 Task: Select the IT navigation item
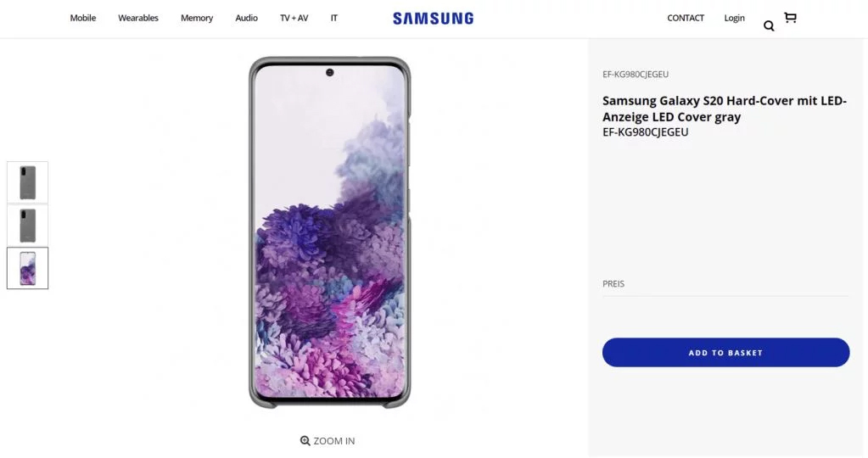[x=334, y=18]
